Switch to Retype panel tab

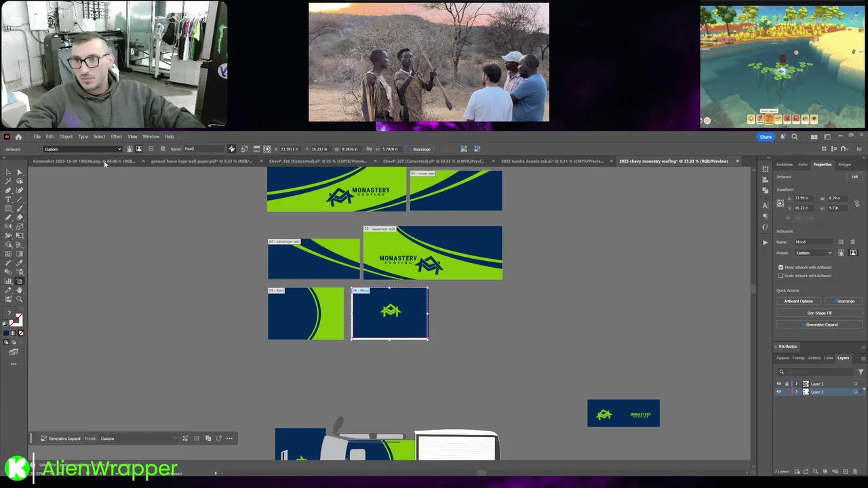tap(844, 165)
